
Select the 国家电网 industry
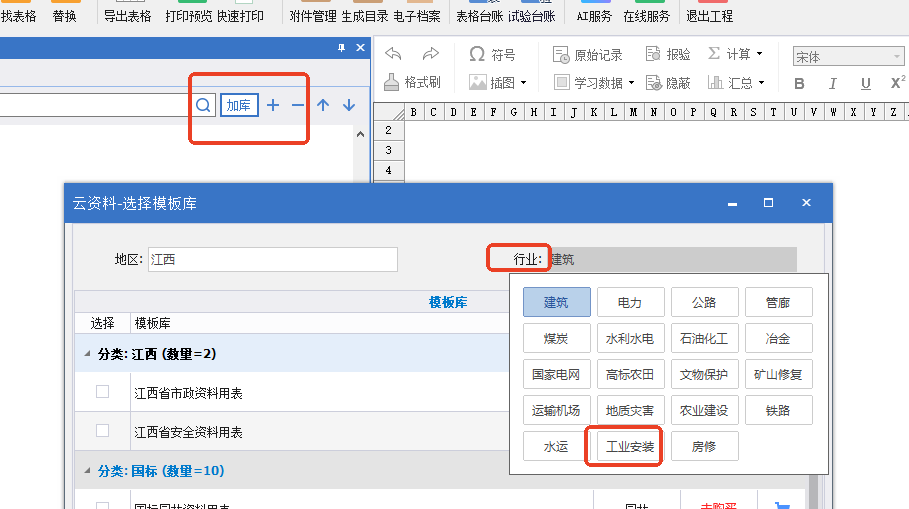[557, 374]
